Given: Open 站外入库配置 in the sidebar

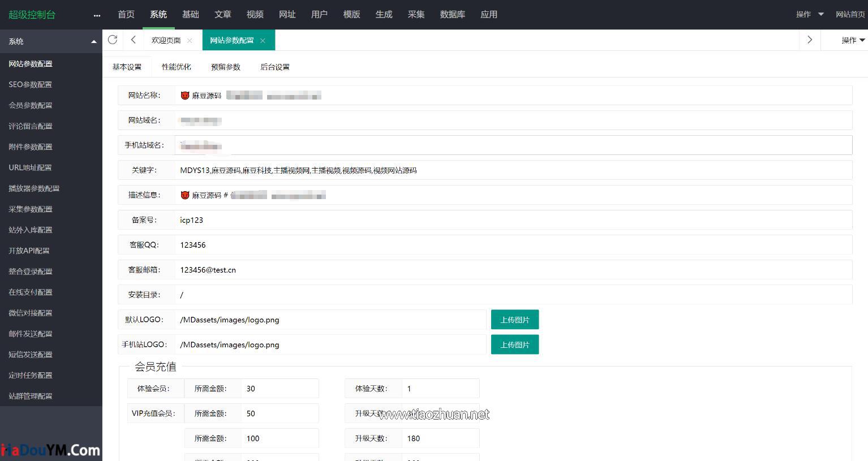Looking at the screenshot, I should [31, 230].
